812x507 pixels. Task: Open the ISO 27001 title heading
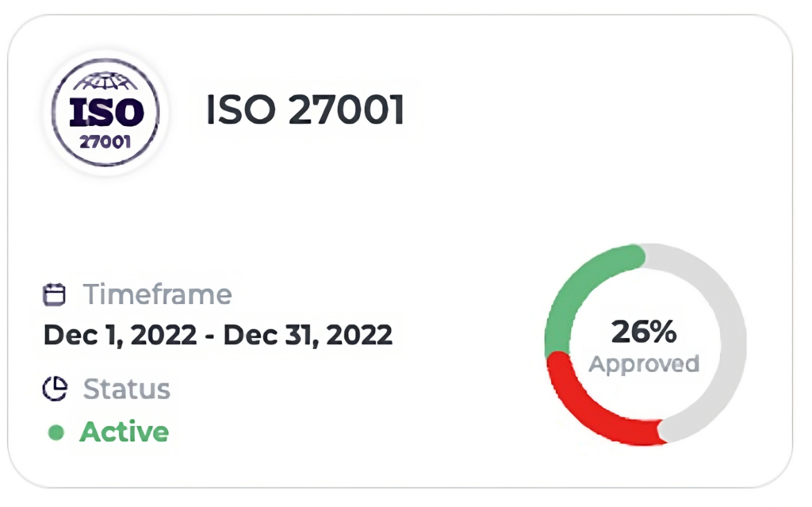(305, 110)
